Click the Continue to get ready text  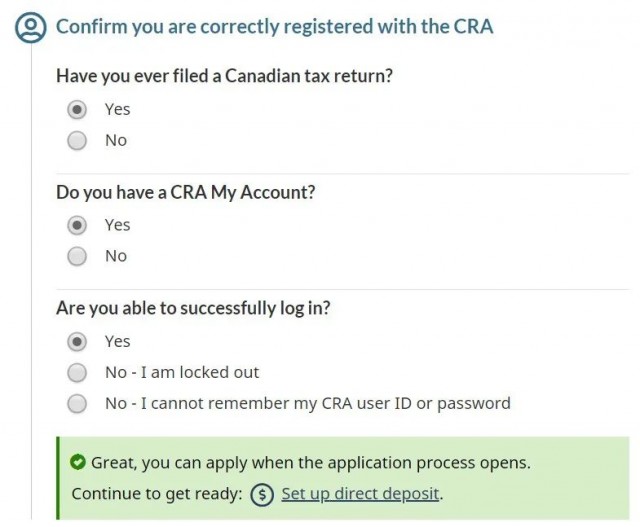point(157,494)
